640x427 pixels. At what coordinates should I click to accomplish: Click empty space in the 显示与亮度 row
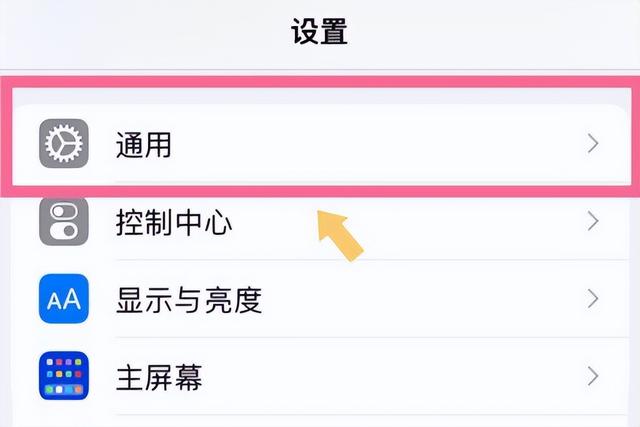click(408, 299)
